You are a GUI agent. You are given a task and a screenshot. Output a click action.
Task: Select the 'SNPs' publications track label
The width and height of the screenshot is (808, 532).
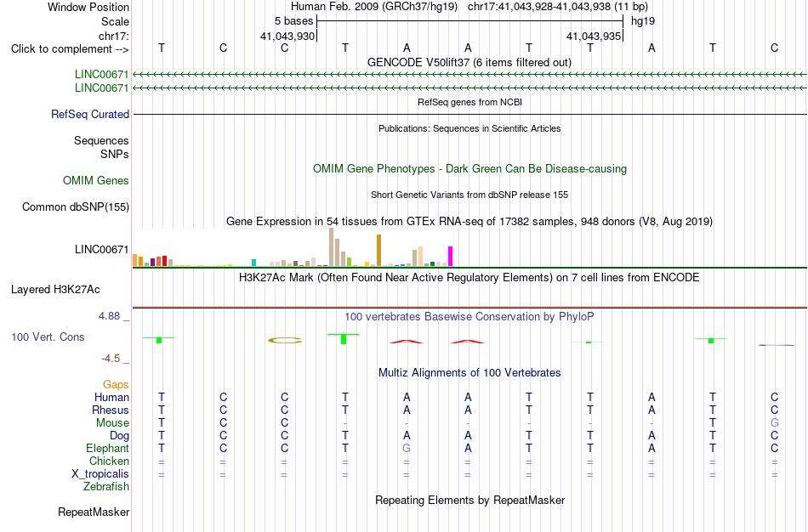click(x=115, y=154)
